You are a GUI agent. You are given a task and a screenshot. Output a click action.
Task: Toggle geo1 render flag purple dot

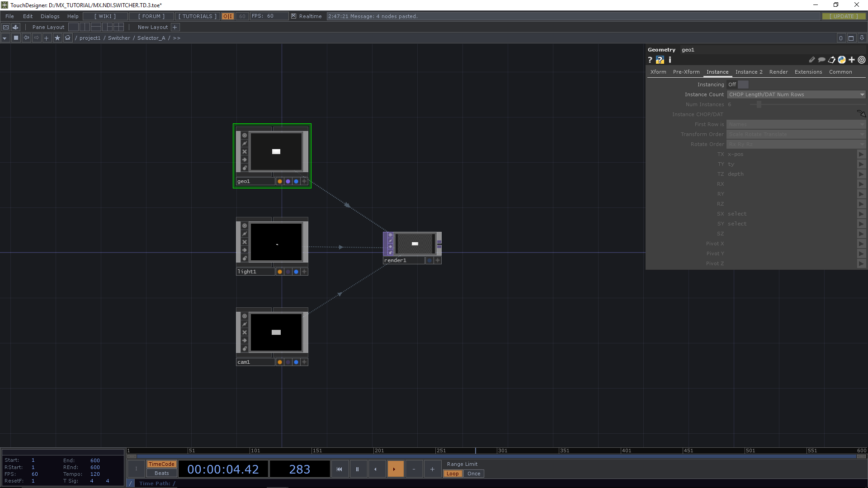coord(288,181)
